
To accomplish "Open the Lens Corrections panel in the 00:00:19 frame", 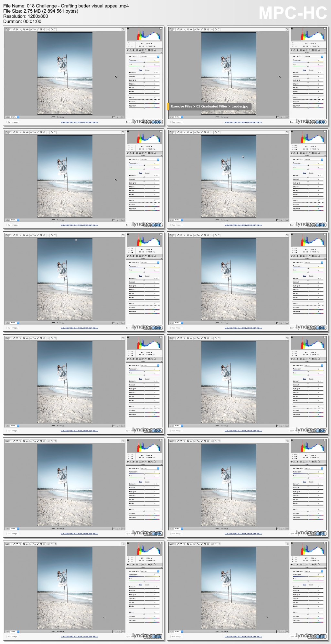I will point(306,153).
